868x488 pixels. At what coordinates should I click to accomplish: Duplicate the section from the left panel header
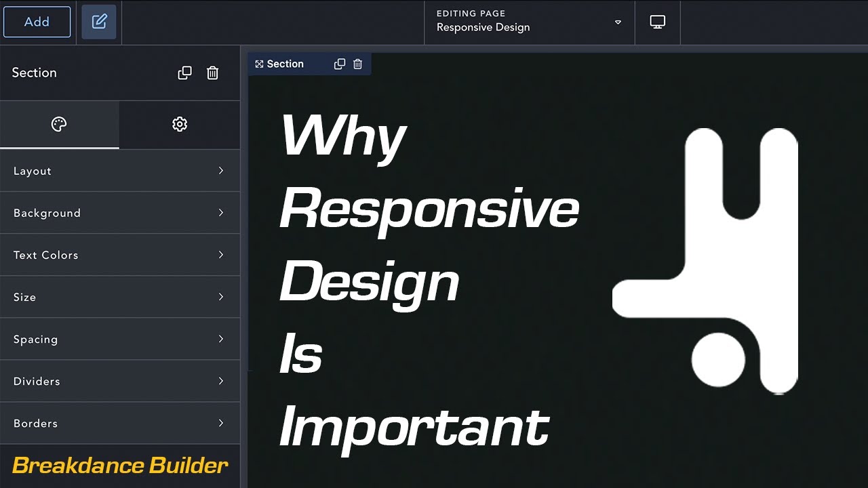(184, 73)
